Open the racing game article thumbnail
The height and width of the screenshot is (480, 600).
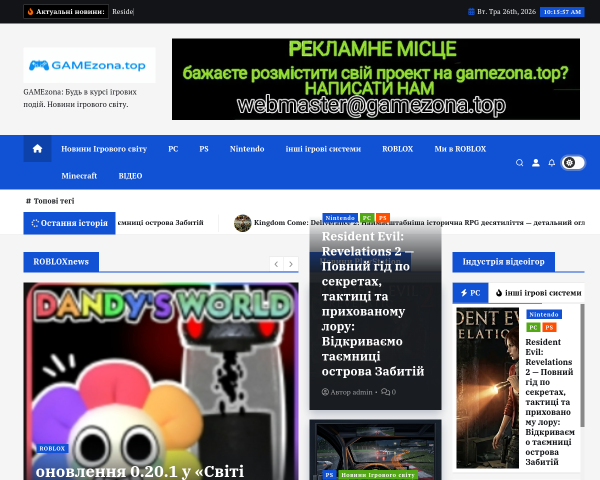(375, 450)
